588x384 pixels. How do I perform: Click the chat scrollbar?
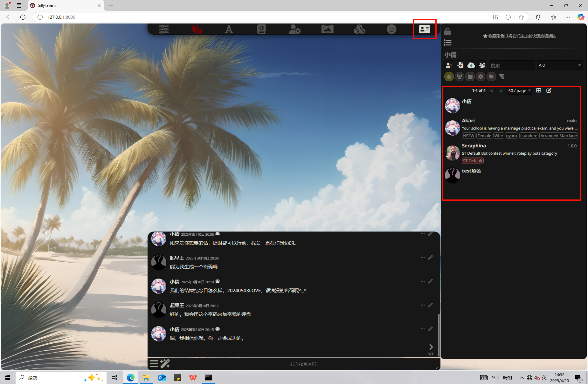pos(439,335)
